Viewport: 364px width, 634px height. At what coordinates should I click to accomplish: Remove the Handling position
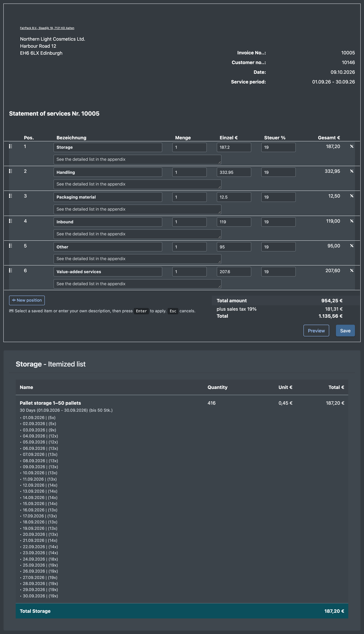click(x=351, y=171)
